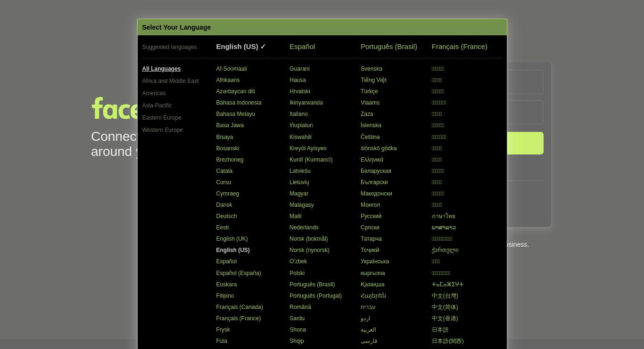
Task: Choose suggested language Español in top row
Action: click(302, 47)
